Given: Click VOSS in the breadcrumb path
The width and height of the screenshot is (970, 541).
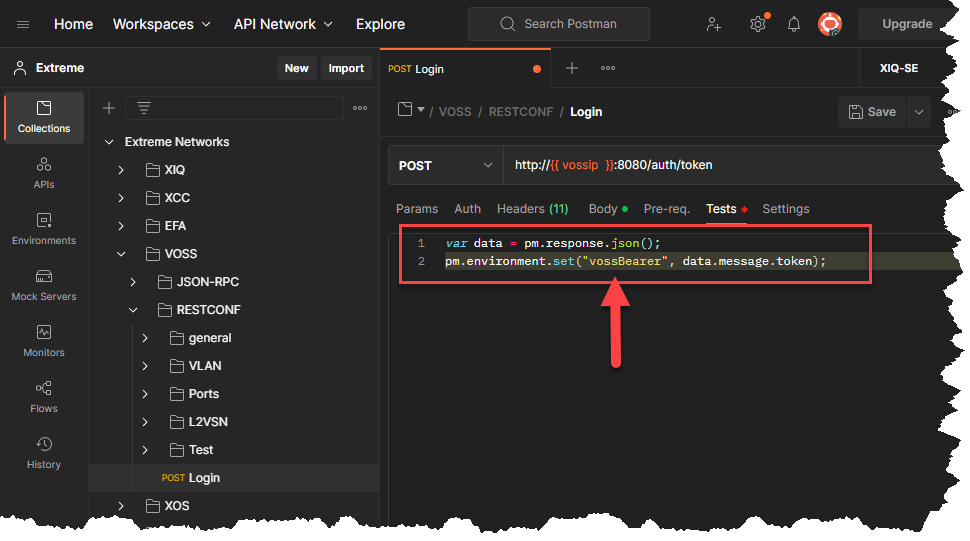Looking at the screenshot, I should pos(455,112).
